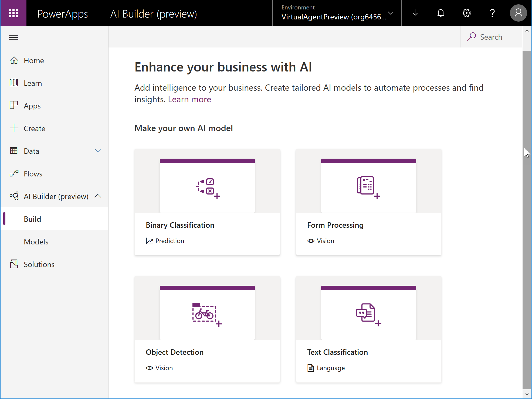Open the settings gear icon
Viewport: 532px width, 399px height.
(x=466, y=13)
